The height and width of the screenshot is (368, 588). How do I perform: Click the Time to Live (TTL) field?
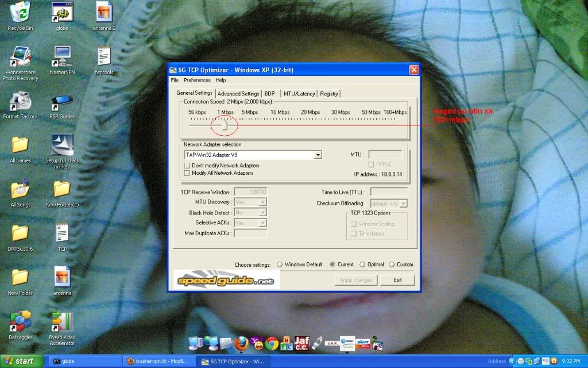coord(389,192)
